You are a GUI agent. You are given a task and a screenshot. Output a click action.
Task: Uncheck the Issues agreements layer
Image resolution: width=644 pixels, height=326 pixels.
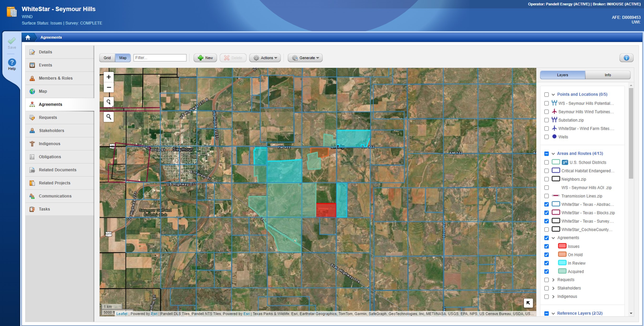point(546,246)
